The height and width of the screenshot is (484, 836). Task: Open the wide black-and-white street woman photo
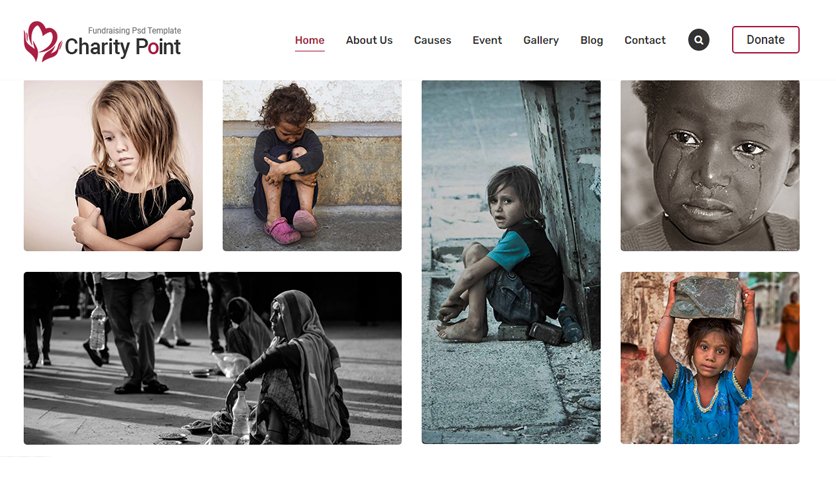click(x=213, y=358)
